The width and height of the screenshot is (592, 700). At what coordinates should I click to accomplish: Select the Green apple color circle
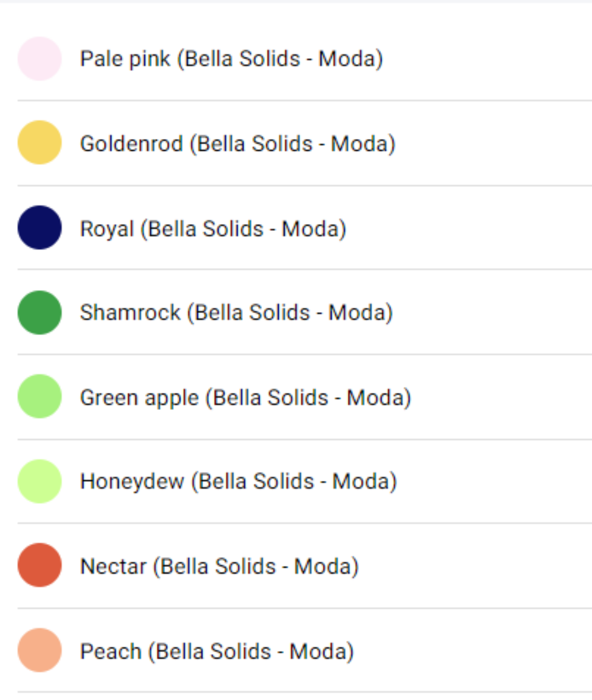pyautogui.click(x=40, y=396)
